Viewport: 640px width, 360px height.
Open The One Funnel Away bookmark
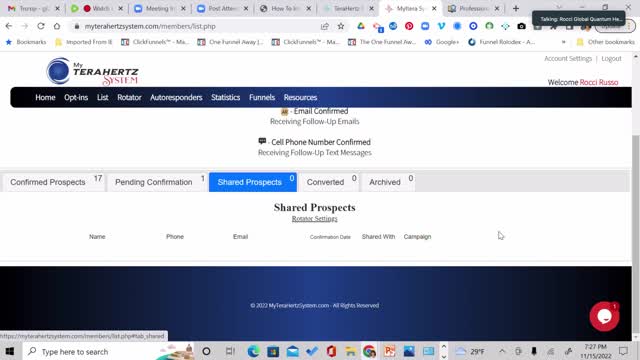(382, 42)
